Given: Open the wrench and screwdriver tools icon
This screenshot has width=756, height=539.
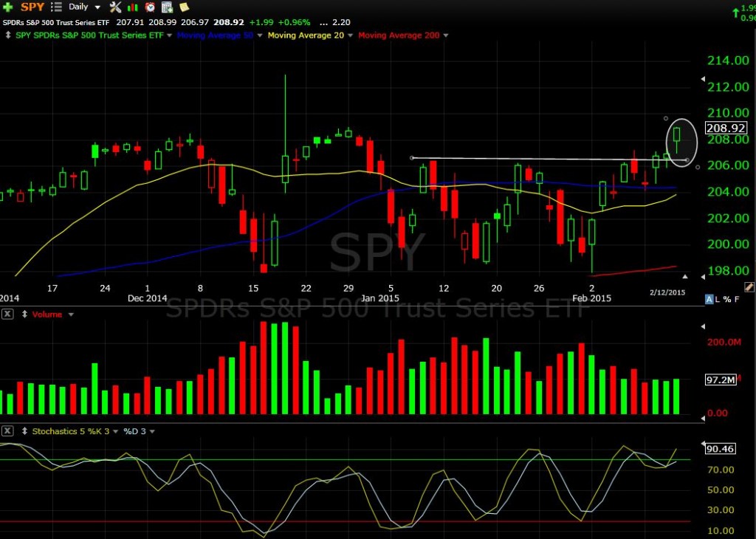Looking at the screenshot, I should 115,7.
